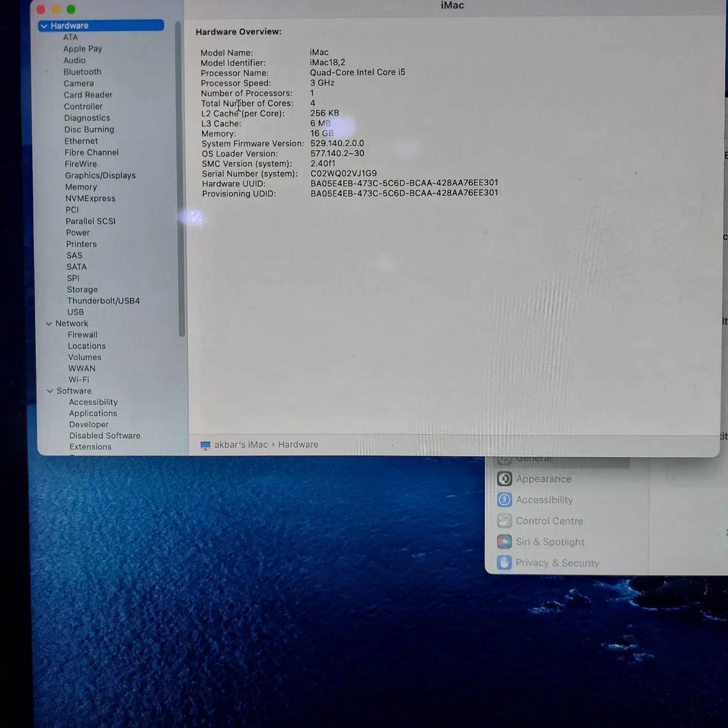Select the serial number value text

pyautogui.click(x=344, y=173)
